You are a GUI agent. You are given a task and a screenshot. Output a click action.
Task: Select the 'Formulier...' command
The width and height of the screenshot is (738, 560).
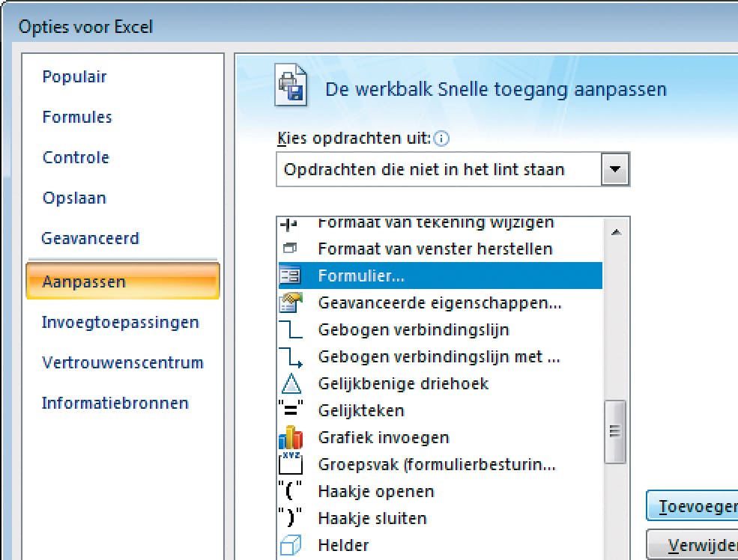pos(441,276)
